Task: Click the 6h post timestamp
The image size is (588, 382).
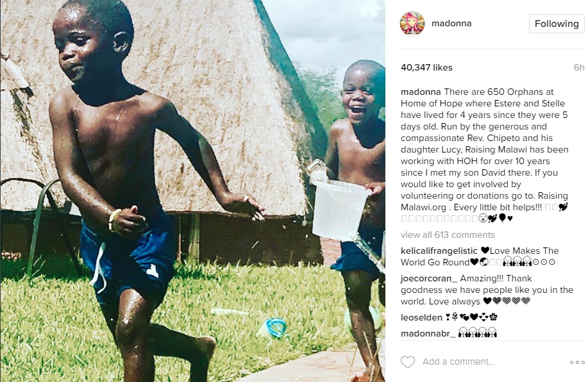Action: (x=578, y=67)
